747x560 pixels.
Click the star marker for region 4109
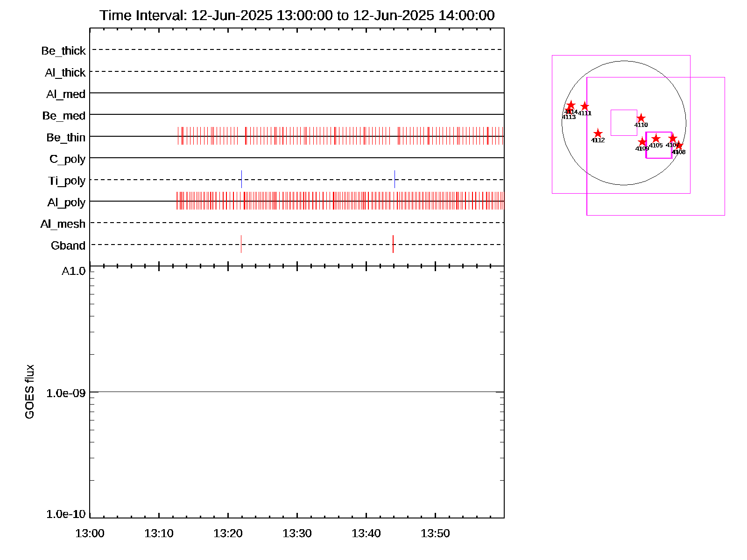[642, 142]
